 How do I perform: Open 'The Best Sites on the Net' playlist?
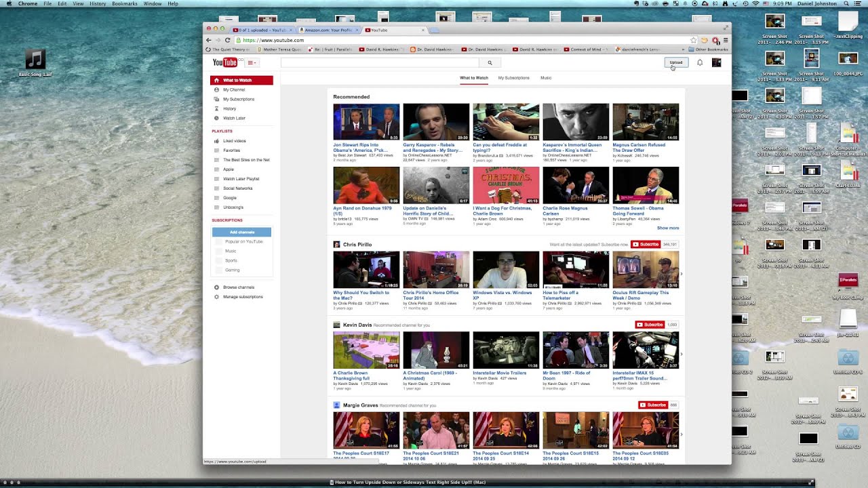[246, 160]
